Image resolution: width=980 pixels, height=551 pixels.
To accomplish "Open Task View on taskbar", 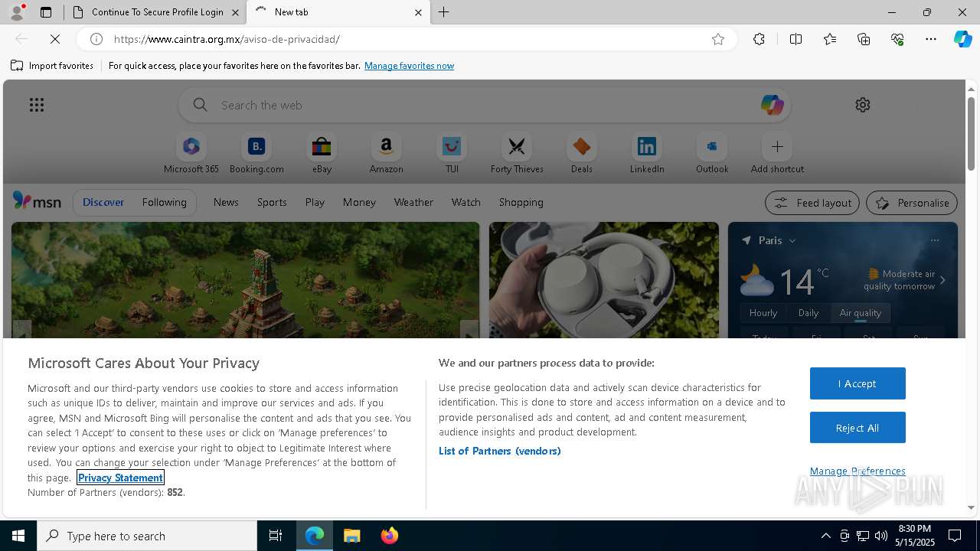I will pos(276,536).
